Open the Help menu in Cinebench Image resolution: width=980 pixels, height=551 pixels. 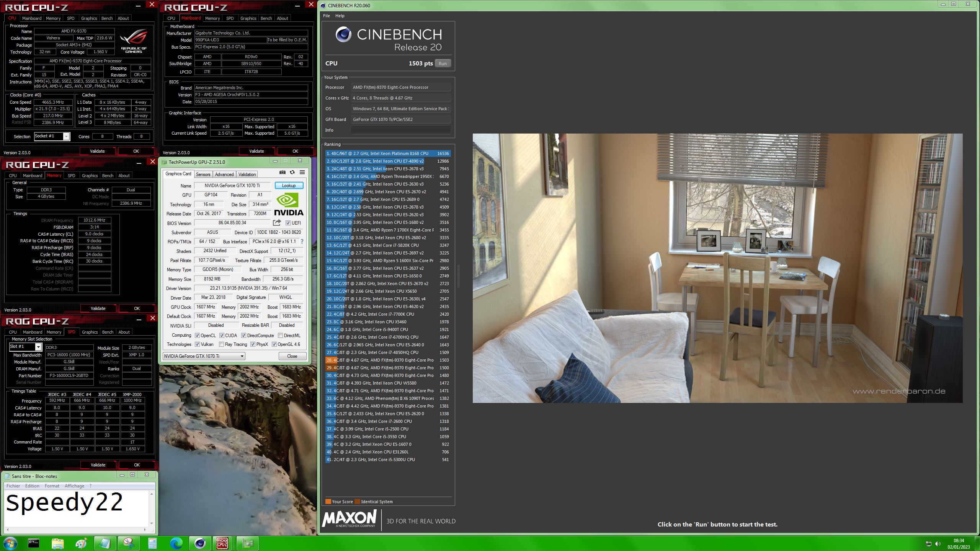(340, 16)
